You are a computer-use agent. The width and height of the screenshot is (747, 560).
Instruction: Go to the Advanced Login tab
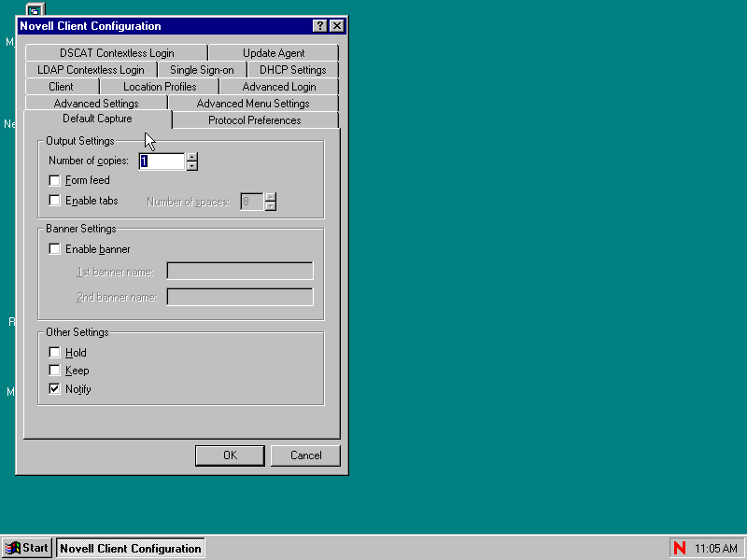(x=278, y=87)
